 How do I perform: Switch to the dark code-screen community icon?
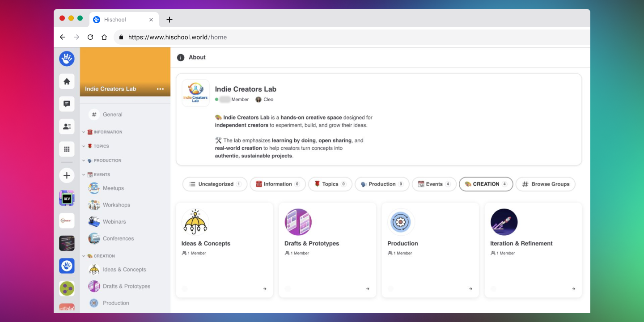[x=67, y=243]
